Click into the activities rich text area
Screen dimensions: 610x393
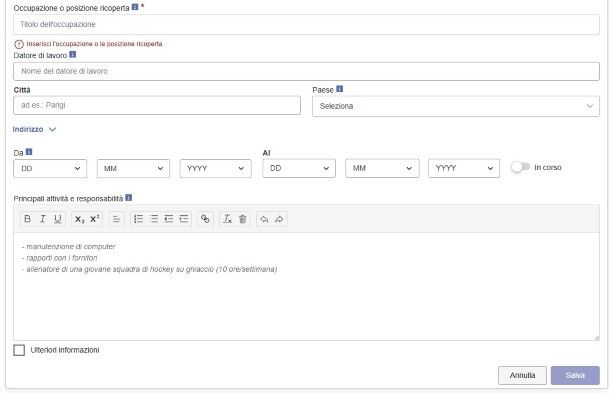tap(306, 287)
